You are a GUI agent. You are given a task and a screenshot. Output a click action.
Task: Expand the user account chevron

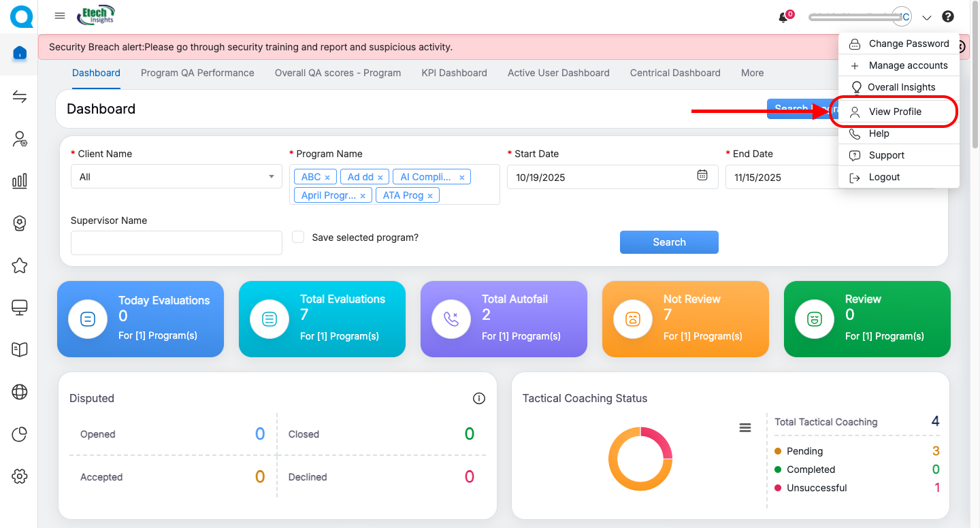927,18
